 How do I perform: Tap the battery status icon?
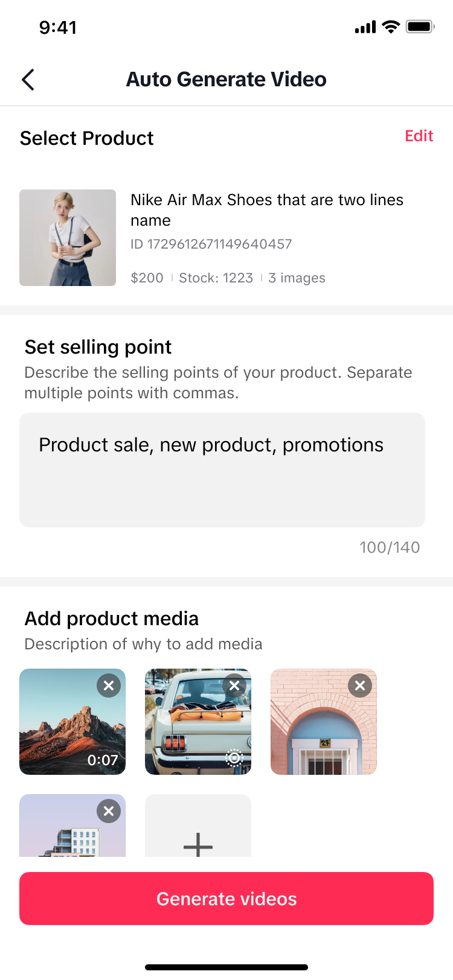[420, 27]
